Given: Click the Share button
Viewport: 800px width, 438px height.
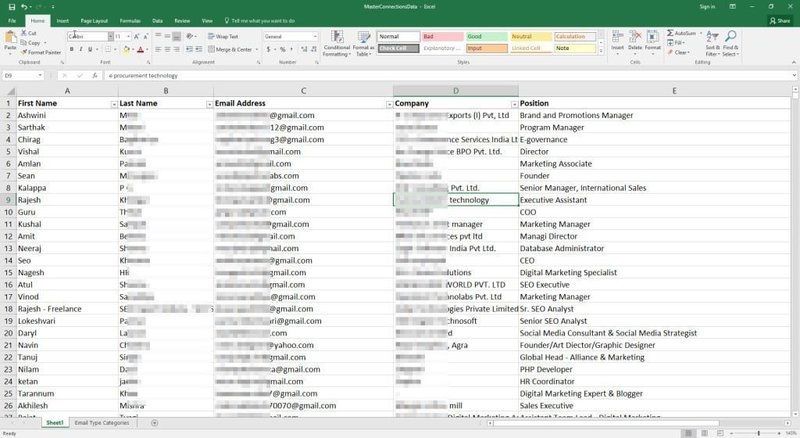Looking at the screenshot, I should [779, 20].
